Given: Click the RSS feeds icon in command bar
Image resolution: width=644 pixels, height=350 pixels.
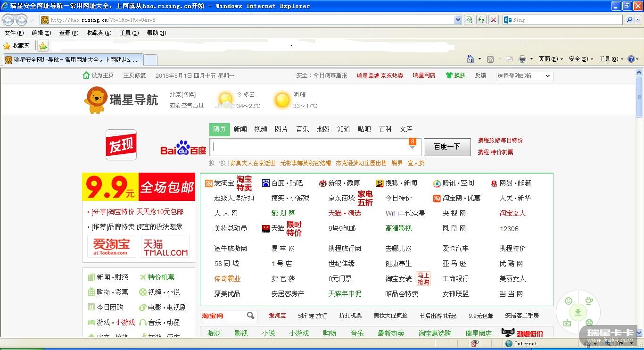Looking at the screenshot, I should pyautogui.click(x=490, y=59).
